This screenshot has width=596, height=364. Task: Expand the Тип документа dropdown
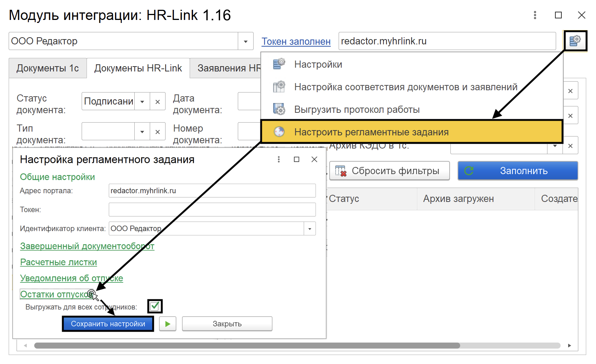click(x=142, y=132)
